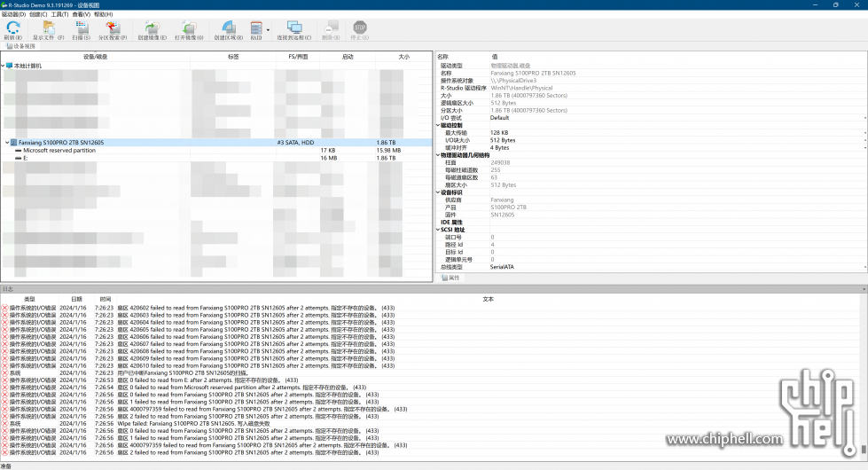Click the log 时间 column header
Image resolution: width=868 pixels, height=470 pixels.
click(x=106, y=299)
